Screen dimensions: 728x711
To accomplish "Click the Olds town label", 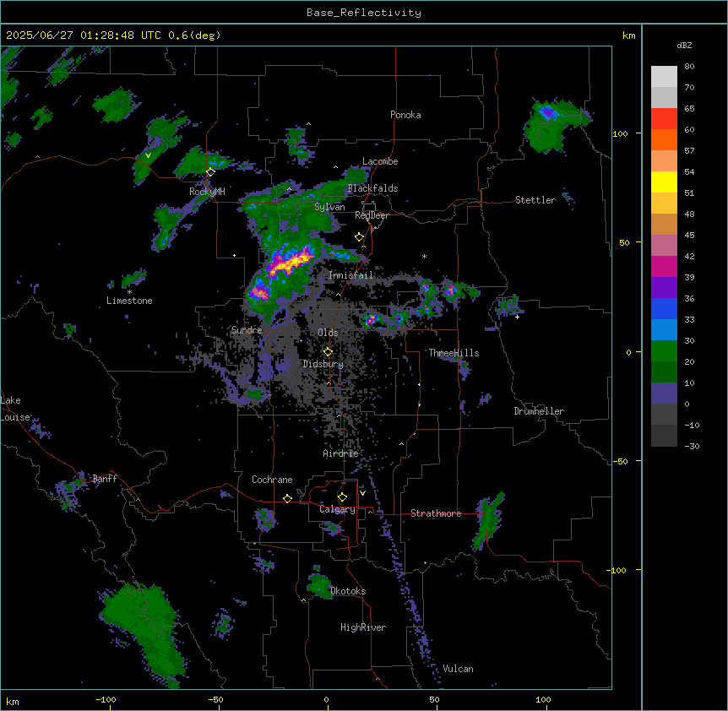I will [328, 333].
